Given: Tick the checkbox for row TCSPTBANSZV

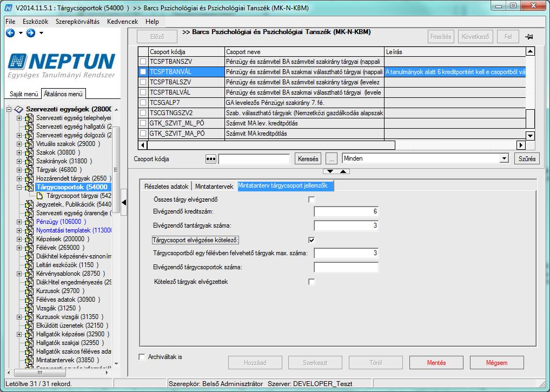Looking at the screenshot, I should click(x=143, y=62).
